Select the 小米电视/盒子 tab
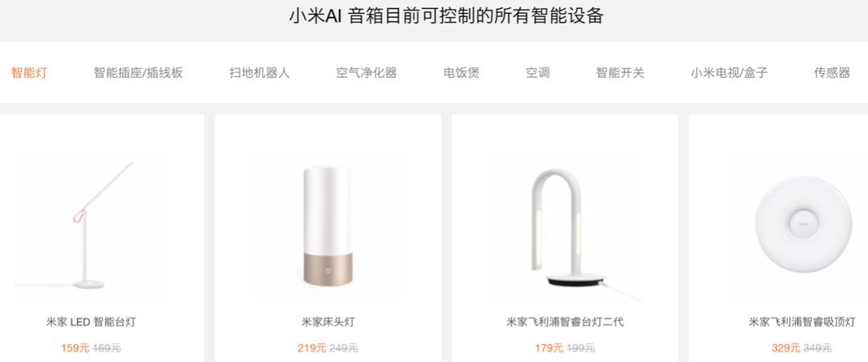The height and width of the screenshot is (362, 868). tap(729, 73)
